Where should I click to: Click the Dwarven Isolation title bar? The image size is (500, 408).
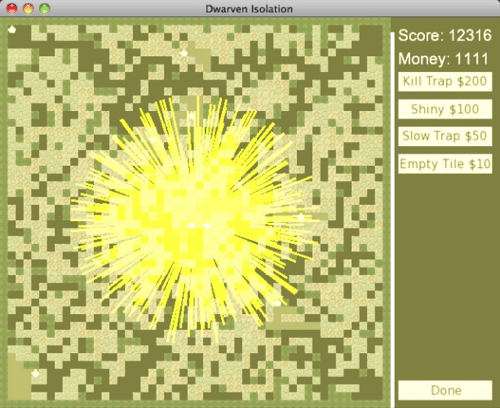(250, 8)
